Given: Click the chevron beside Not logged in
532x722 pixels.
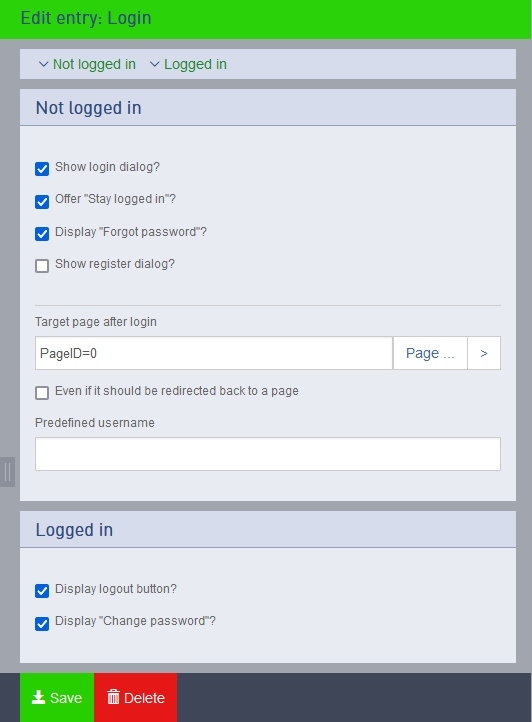Looking at the screenshot, I should (x=43, y=64).
